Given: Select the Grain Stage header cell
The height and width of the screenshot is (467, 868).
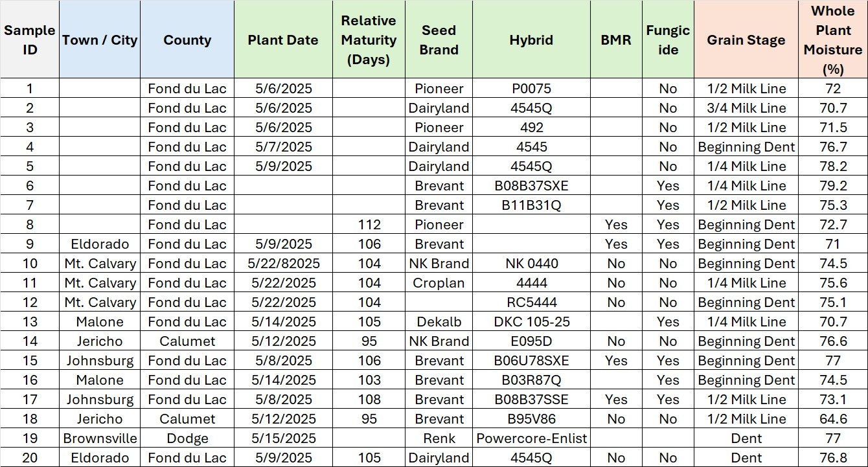Looking at the screenshot, I should (746, 40).
